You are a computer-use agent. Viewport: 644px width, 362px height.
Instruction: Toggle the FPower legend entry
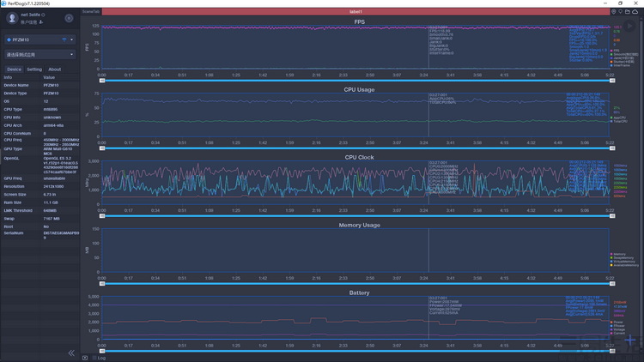(617, 326)
